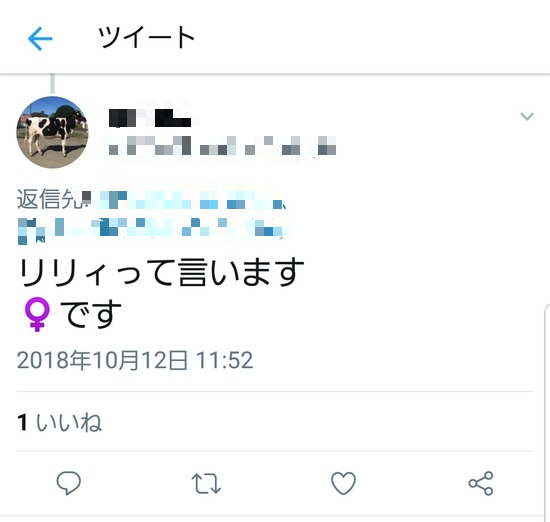550x522 pixels.
Task: Click the purple female symbol emoji
Action: [37, 314]
